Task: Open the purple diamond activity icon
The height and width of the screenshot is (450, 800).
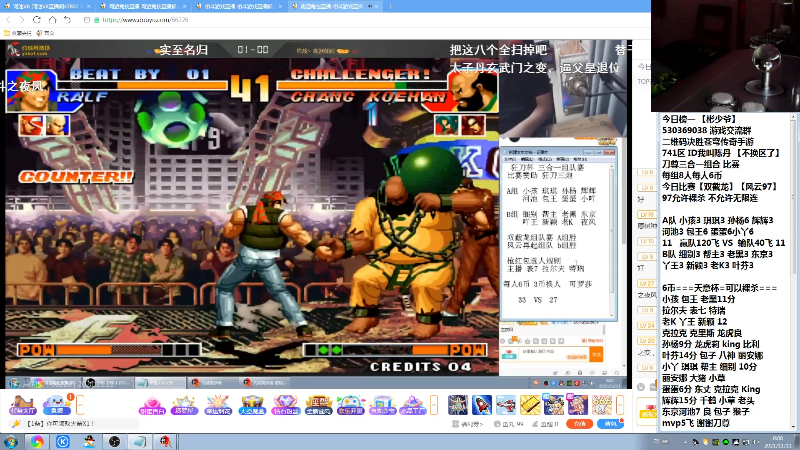Action: click(285, 405)
